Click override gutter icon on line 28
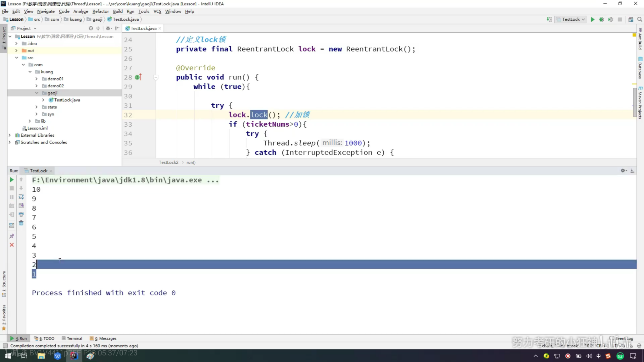The width and height of the screenshot is (644, 362). tap(138, 77)
